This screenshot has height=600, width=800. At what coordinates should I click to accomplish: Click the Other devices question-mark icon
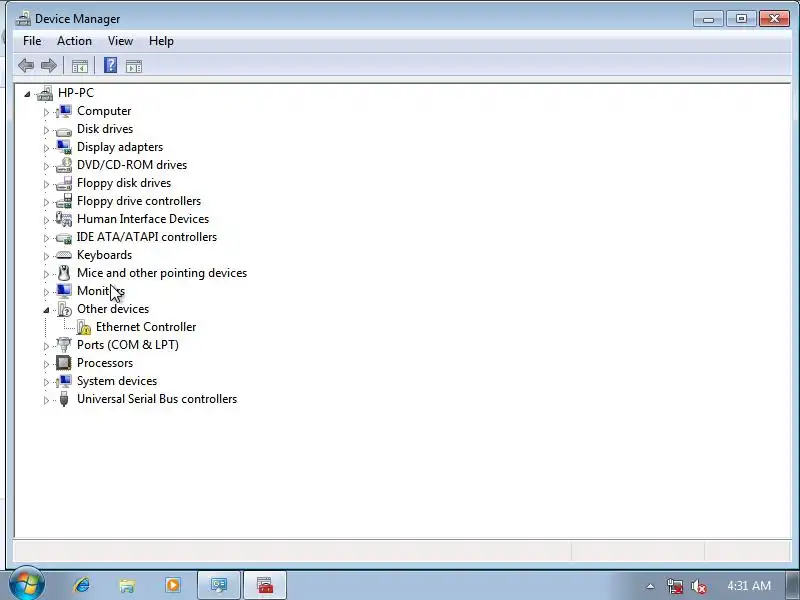coord(64,309)
